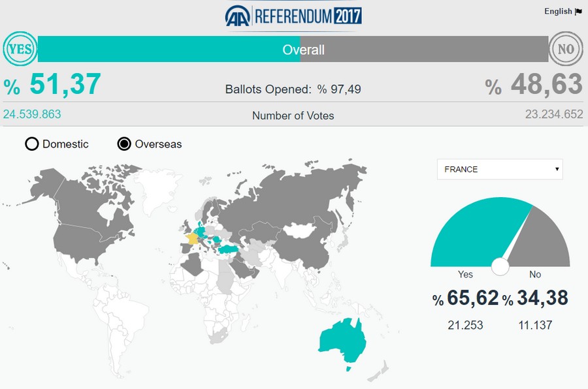Click the YES stamp icon
Screen dimensions: 588x389
tap(20, 49)
